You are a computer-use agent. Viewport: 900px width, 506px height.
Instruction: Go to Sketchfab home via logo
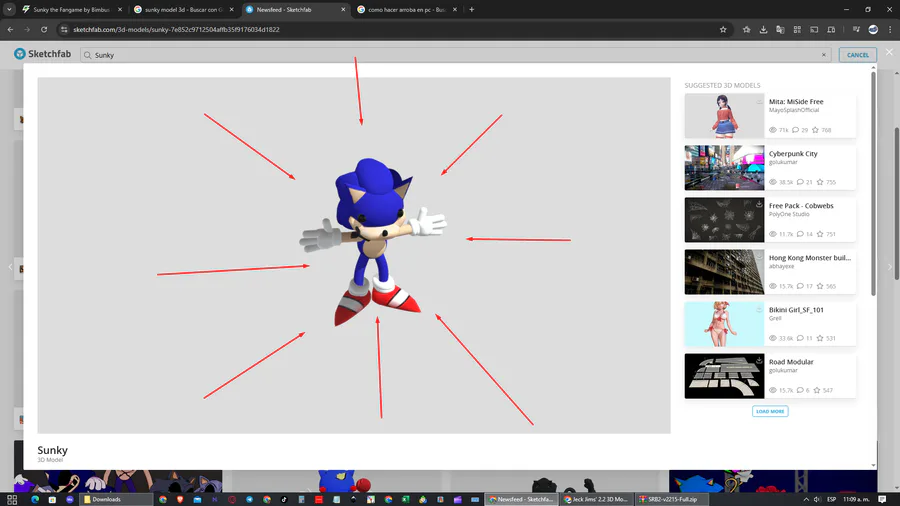pyautogui.click(x=42, y=54)
